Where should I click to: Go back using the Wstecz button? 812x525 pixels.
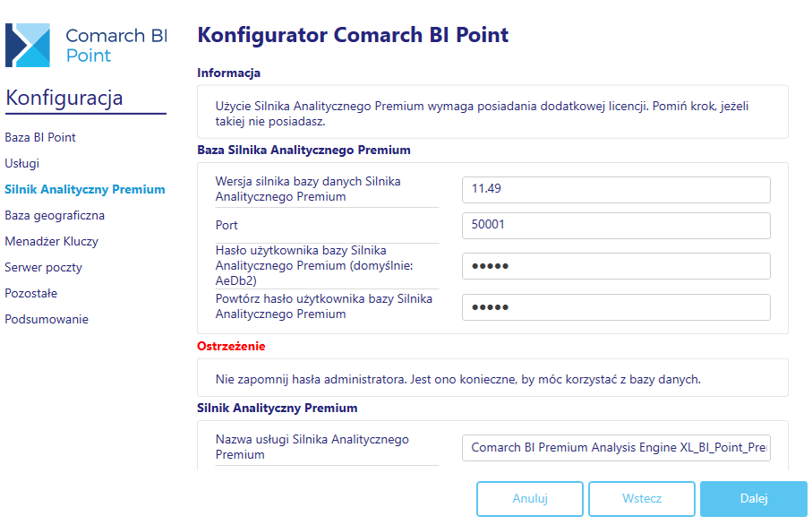pyautogui.click(x=642, y=498)
